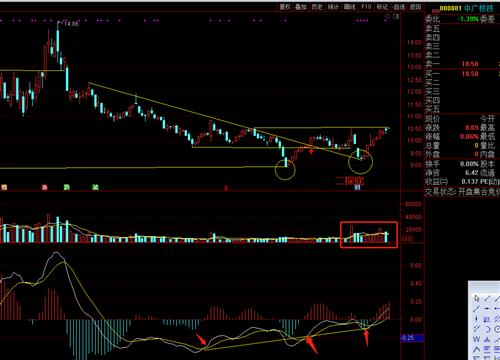
Task: Open the 统计 statistics option
Action: 333,7
